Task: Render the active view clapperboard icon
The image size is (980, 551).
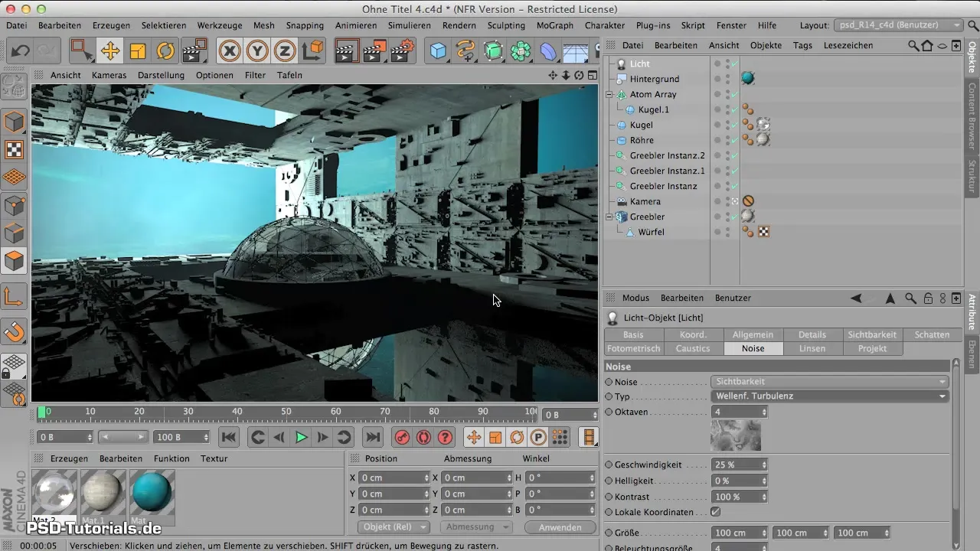Action: click(348, 51)
